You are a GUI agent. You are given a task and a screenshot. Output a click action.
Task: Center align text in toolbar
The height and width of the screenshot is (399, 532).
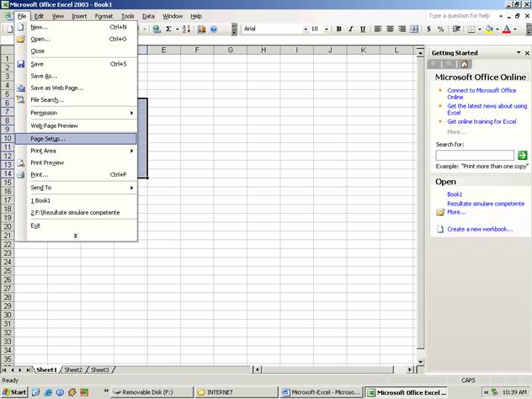pyautogui.click(x=390, y=29)
